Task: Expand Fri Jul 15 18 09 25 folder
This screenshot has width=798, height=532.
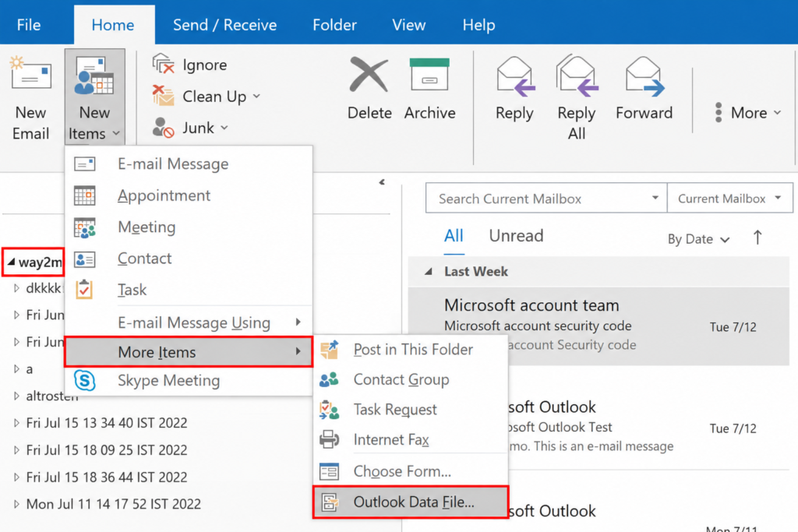Action: 16,450
